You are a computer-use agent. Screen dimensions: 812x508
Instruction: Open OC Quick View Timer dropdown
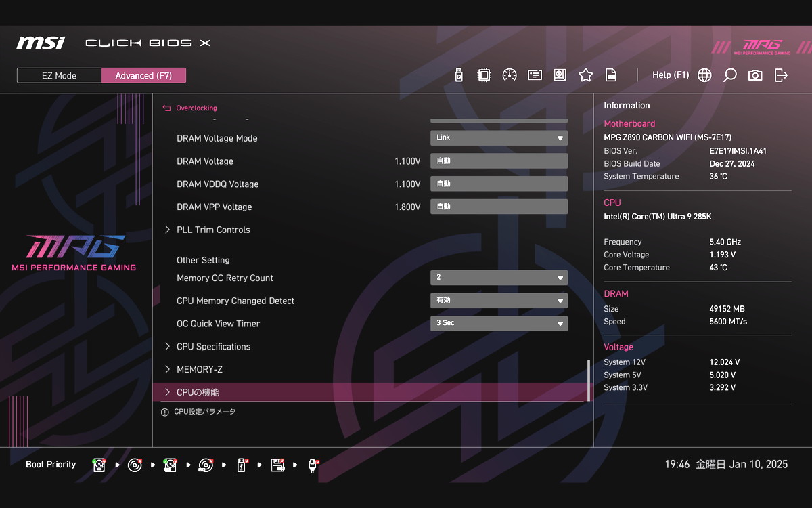[x=499, y=323]
